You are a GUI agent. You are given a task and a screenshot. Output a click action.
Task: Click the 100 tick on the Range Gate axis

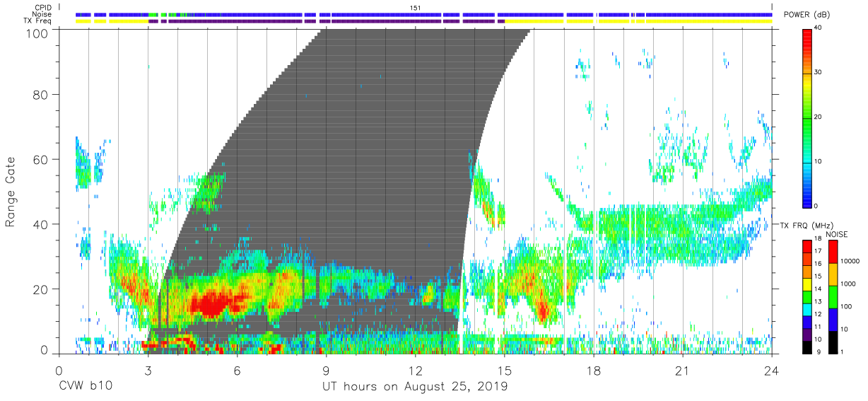tap(37, 33)
